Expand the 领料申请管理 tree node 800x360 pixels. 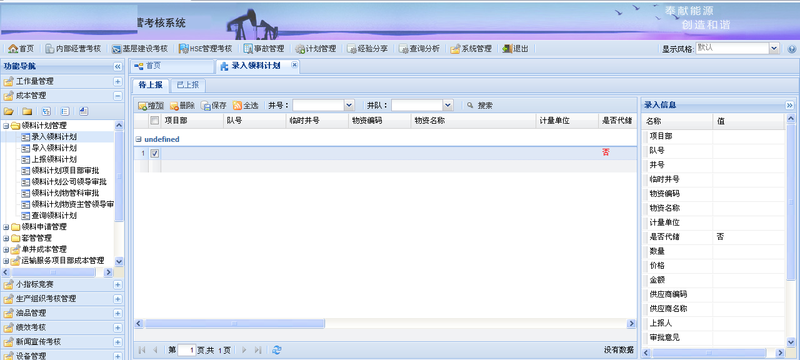pos(6,227)
